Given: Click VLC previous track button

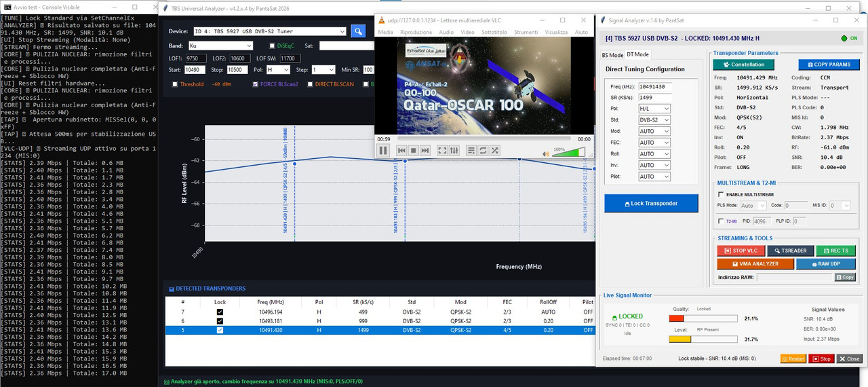Looking at the screenshot, I should pyautogui.click(x=401, y=150).
